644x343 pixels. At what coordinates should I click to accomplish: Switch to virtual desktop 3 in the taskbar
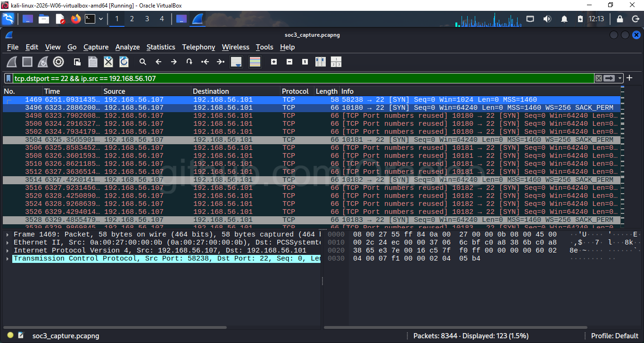(x=147, y=19)
